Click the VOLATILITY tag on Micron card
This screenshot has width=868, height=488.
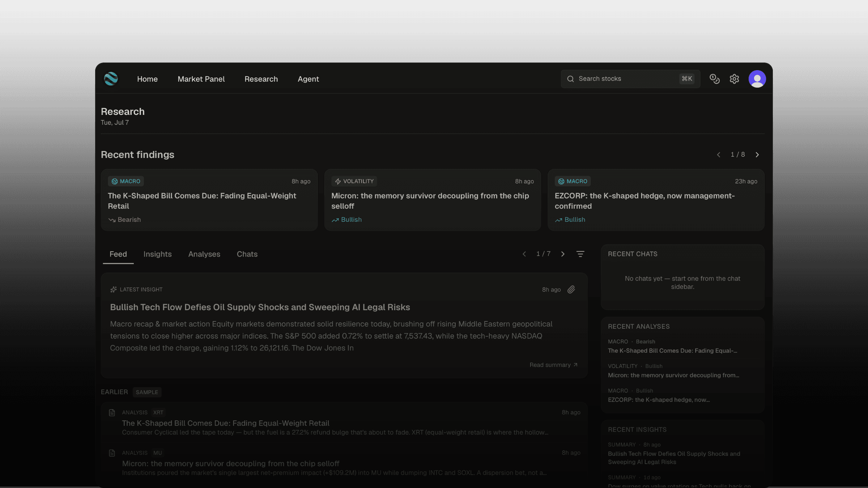(354, 181)
